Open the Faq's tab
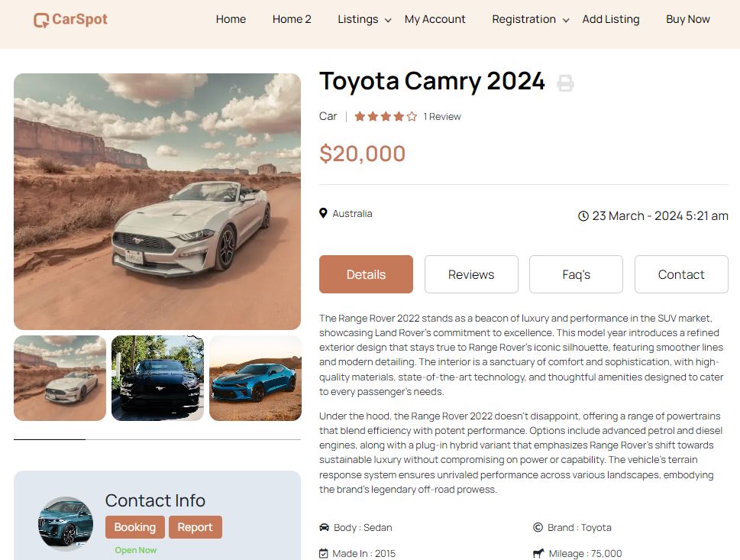 pyautogui.click(x=577, y=274)
